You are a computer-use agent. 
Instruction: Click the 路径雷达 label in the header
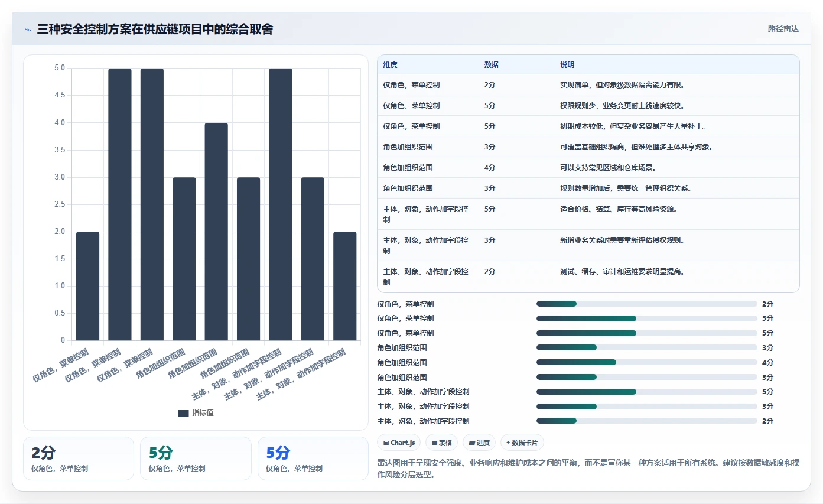pos(783,28)
